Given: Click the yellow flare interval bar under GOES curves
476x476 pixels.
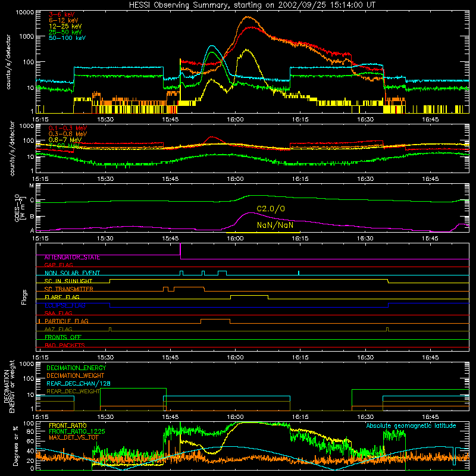Looking at the screenshot, I should 263,233.
